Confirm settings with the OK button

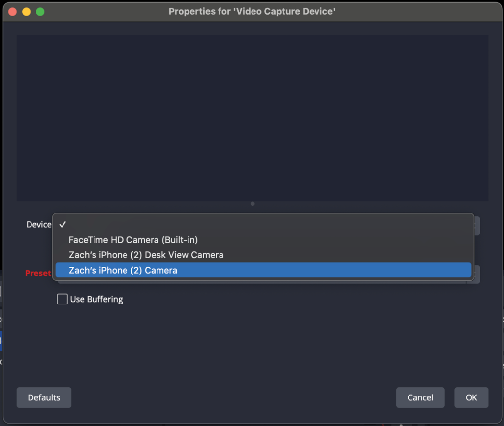pos(471,397)
